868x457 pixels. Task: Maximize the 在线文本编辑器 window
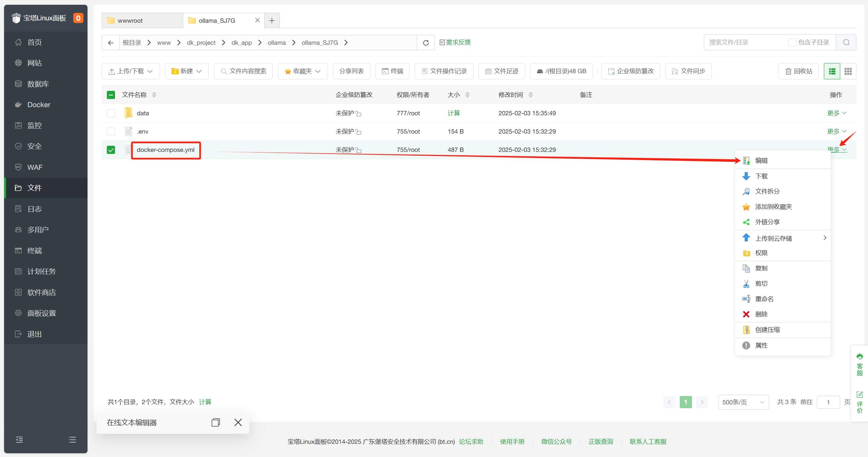point(215,422)
